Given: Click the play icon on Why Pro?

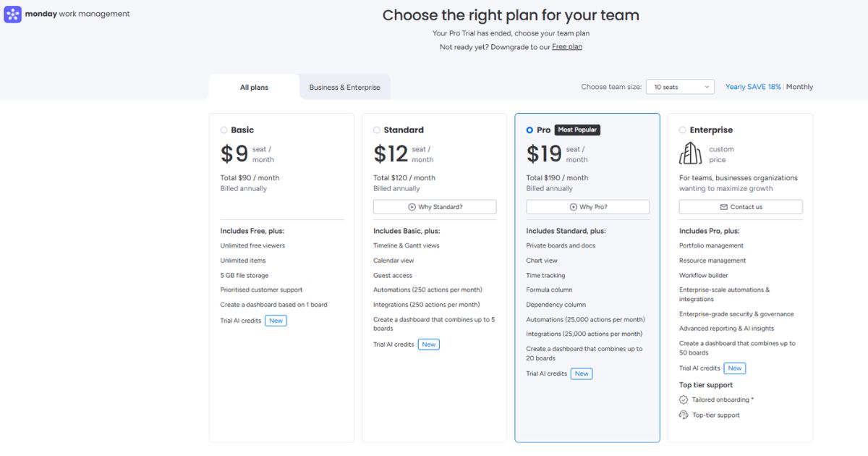Looking at the screenshot, I should [x=573, y=207].
